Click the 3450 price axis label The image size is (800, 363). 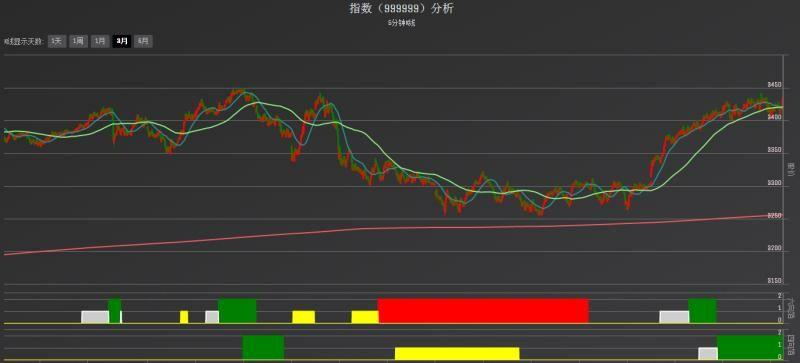tap(774, 85)
